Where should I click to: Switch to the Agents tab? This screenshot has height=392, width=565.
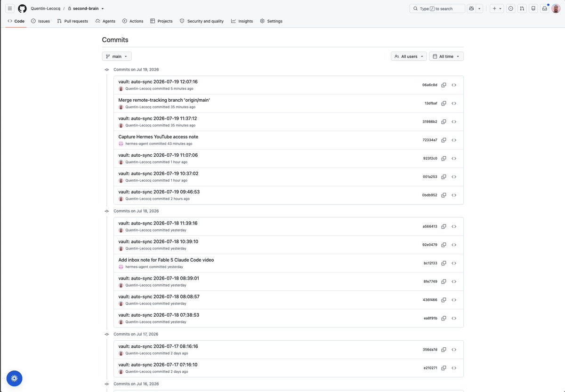105,21
